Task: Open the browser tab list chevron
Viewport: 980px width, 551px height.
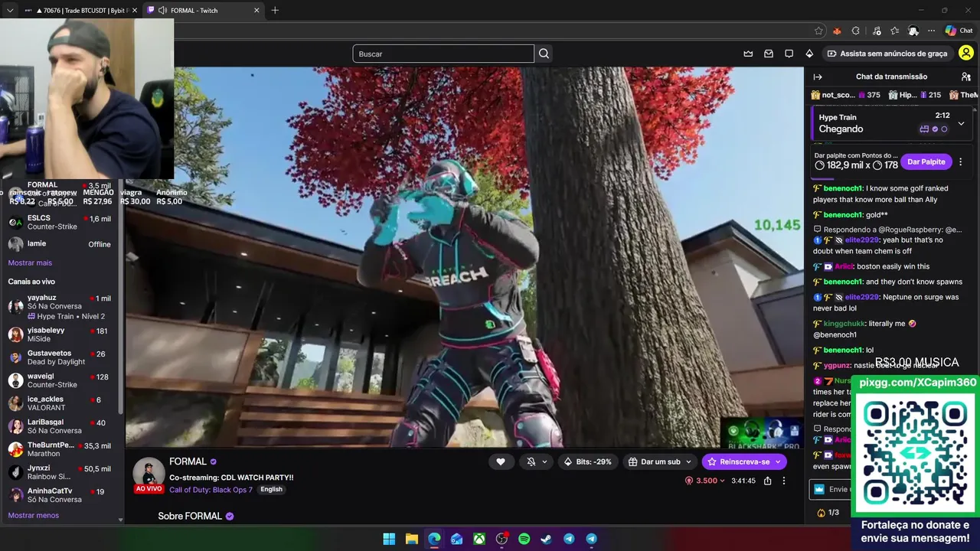Action: tap(10, 10)
